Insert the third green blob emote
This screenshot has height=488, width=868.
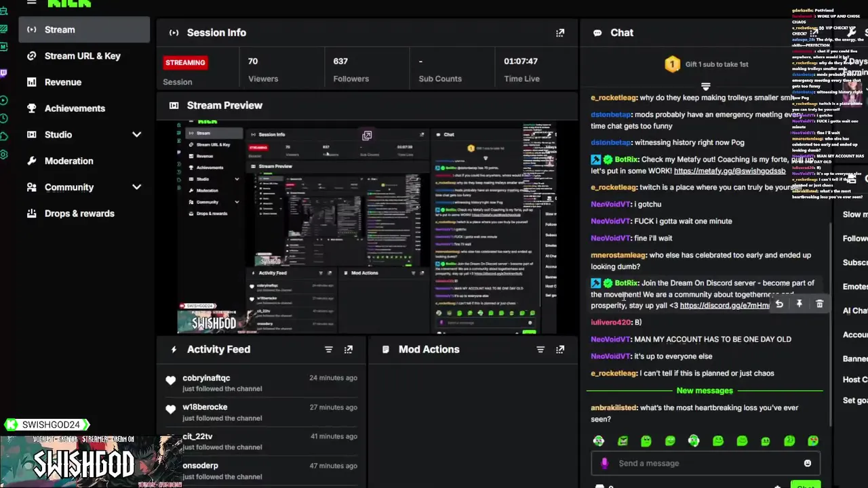pyautogui.click(x=646, y=441)
